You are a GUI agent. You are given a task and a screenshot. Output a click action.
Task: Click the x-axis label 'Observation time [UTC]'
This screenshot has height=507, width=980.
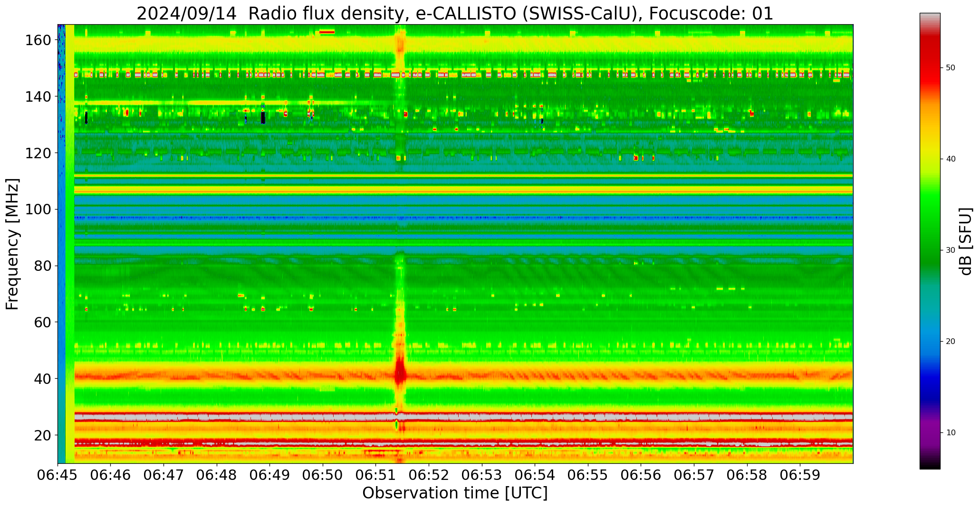pos(455,493)
